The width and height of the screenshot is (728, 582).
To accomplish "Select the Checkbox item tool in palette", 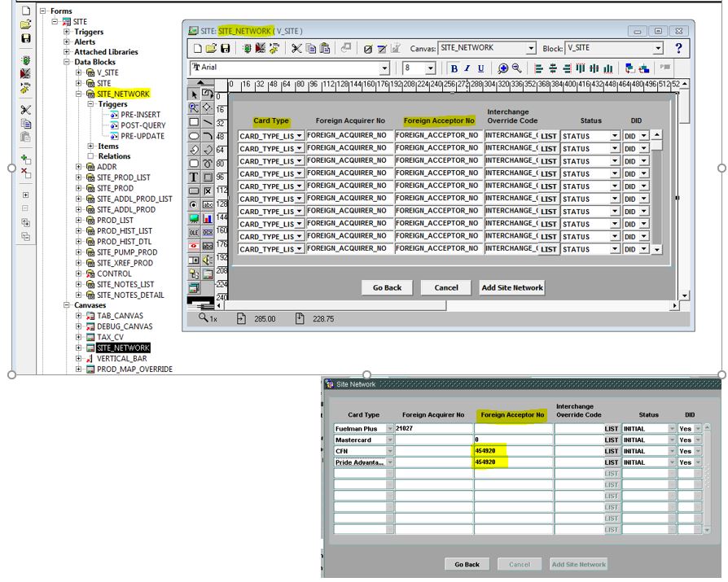I will tap(208, 190).
